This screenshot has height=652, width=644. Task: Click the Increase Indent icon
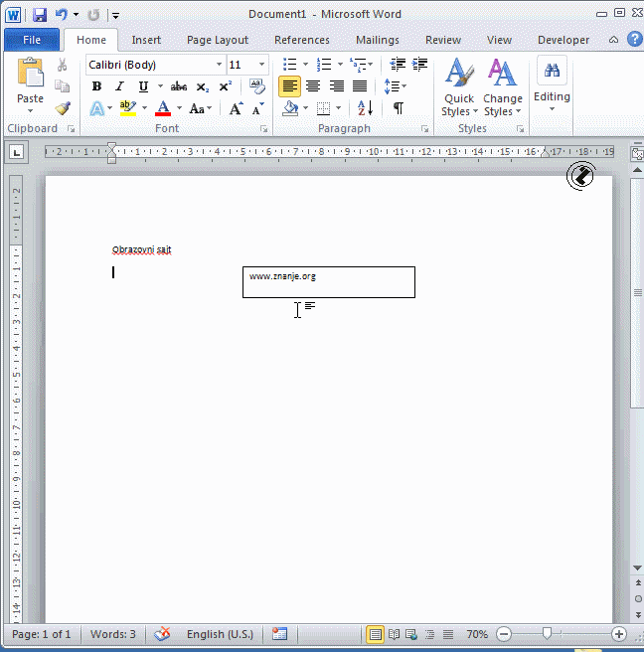click(420, 65)
